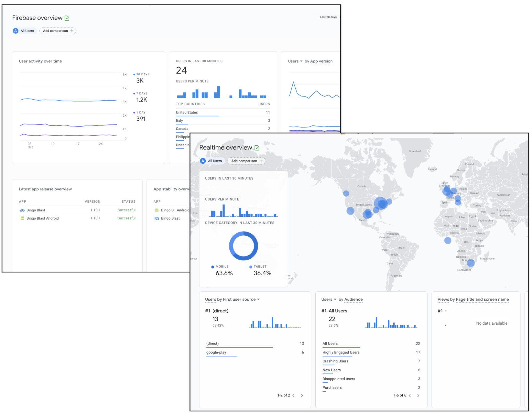This screenshot has height=417, width=532.
Task: Select the Highly Engaged Users audience row
Action: tap(341, 353)
